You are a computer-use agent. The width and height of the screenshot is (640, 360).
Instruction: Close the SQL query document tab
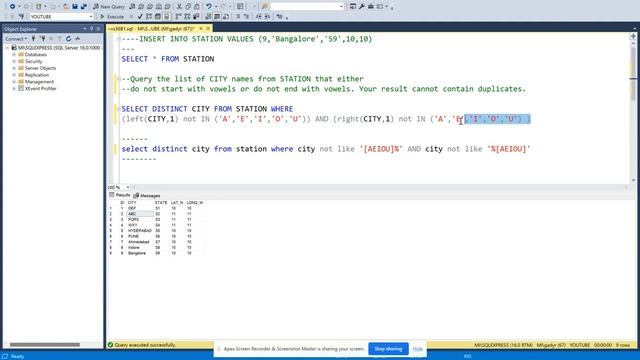click(x=208, y=29)
